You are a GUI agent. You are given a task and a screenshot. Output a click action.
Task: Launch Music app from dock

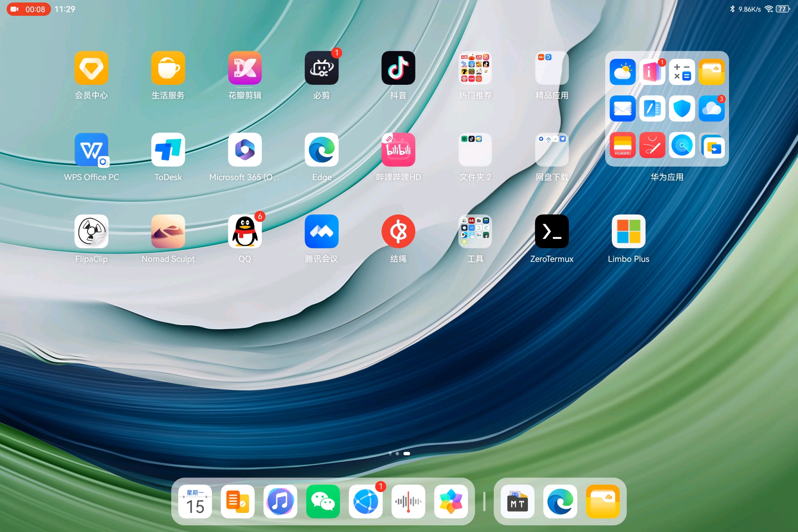281,501
